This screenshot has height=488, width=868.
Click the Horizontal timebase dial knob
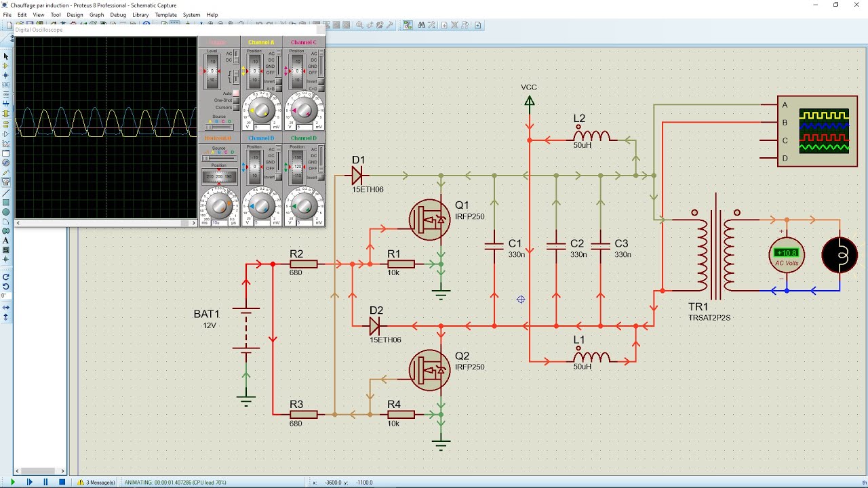(x=219, y=206)
